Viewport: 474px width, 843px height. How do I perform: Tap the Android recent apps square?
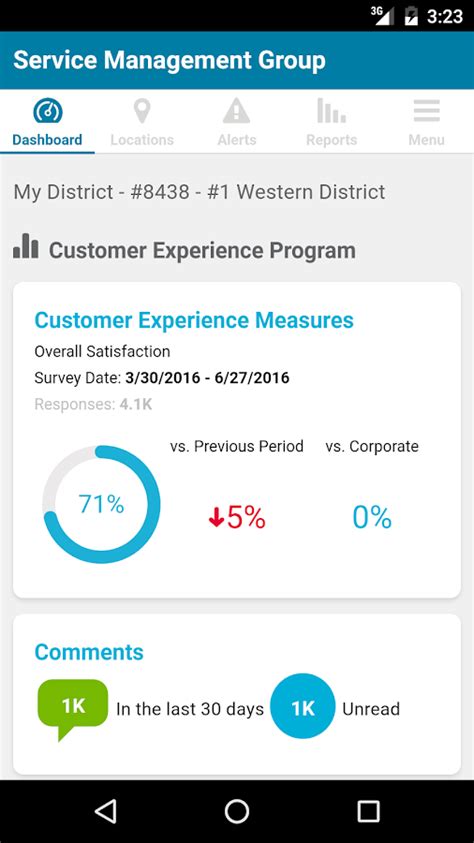click(368, 811)
